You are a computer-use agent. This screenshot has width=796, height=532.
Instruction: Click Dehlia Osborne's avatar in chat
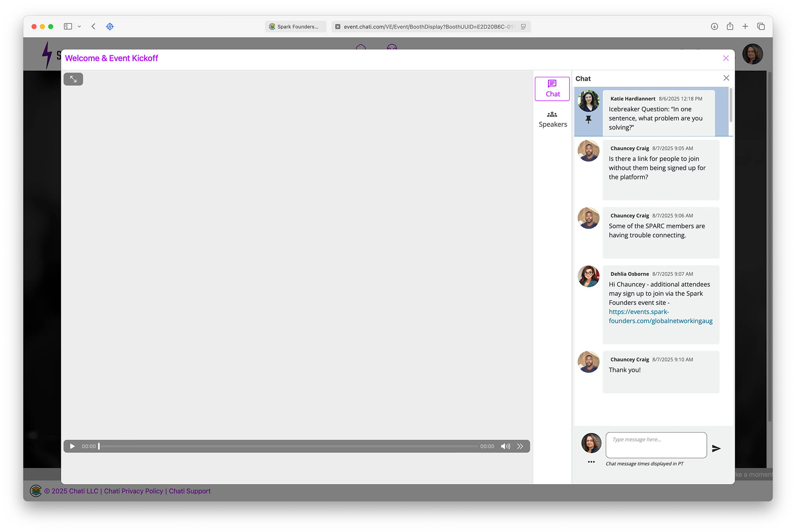point(588,276)
